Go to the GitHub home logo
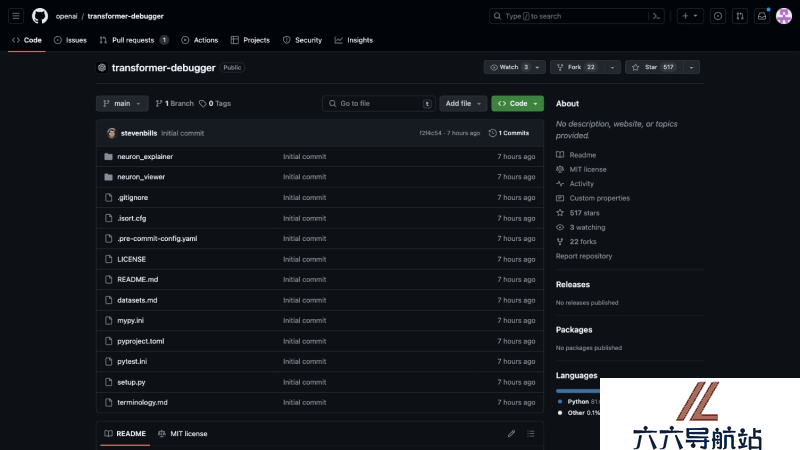Image resolution: width=800 pixels, height=450 pixels. (40, 16)
